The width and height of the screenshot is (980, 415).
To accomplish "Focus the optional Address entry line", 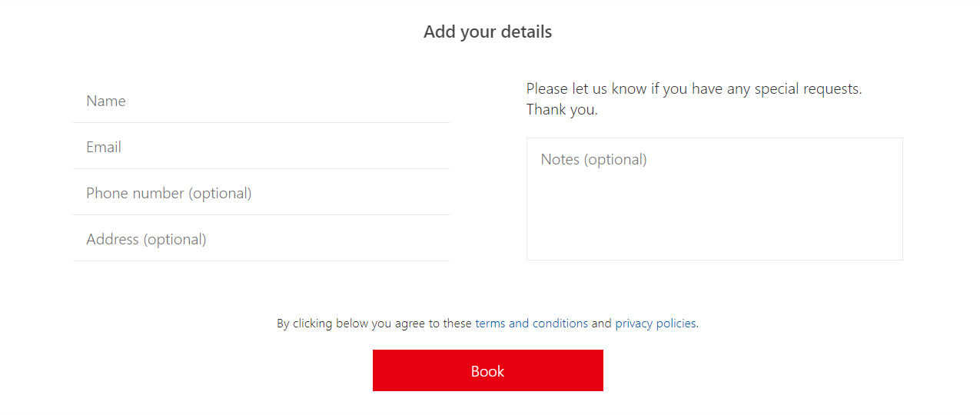I will 261,239.
